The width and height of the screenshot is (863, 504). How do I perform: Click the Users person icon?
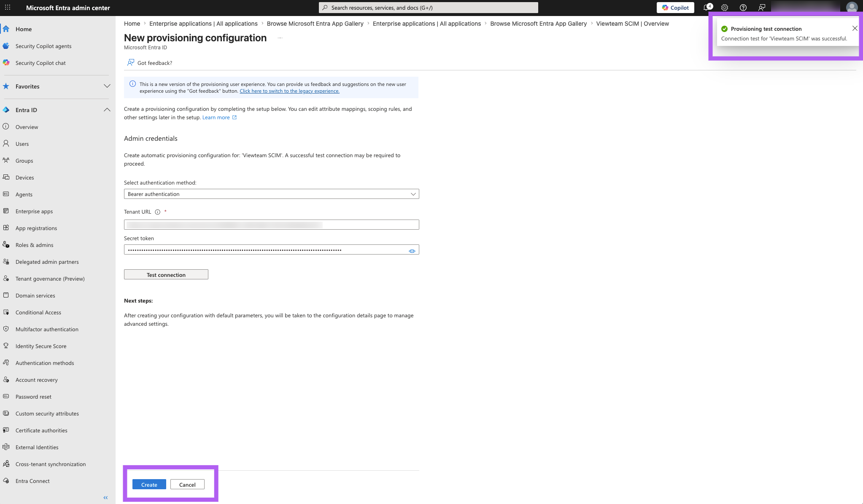(6, 144)
